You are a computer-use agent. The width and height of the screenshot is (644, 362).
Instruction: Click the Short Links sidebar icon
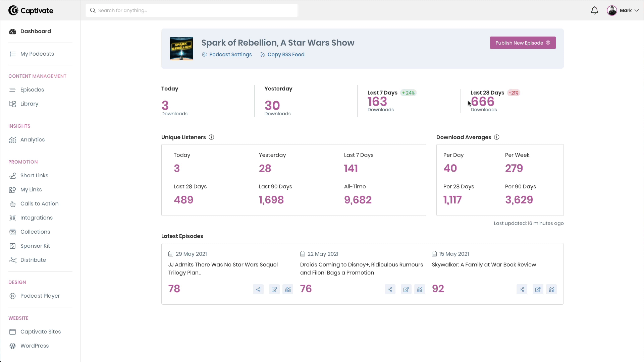click(x=12, y=175)
